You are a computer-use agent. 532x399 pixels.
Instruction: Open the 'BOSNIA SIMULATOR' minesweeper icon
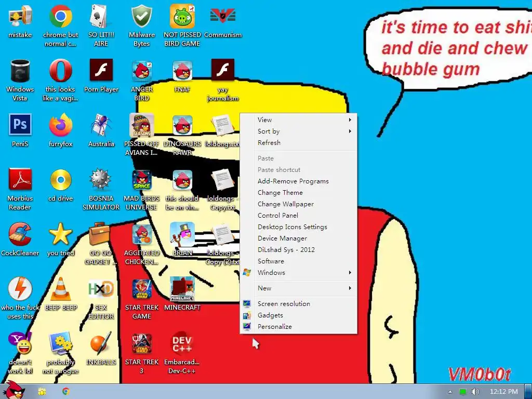pos(101,189)
